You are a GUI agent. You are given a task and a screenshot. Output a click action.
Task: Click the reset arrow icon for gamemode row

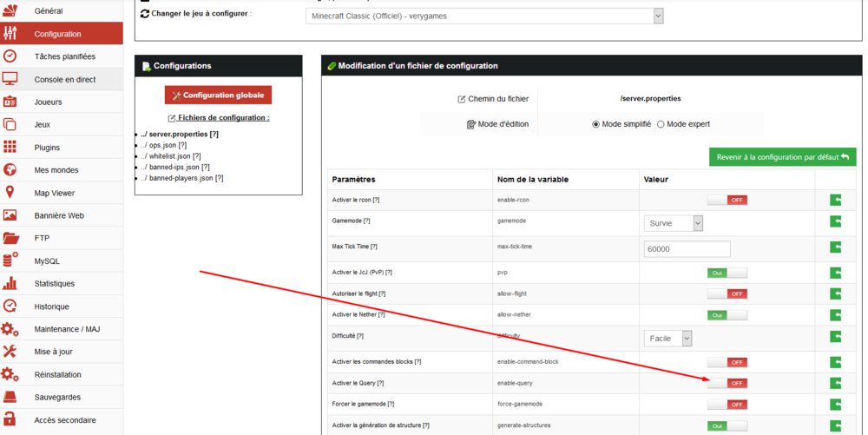(x=835, y=222)
